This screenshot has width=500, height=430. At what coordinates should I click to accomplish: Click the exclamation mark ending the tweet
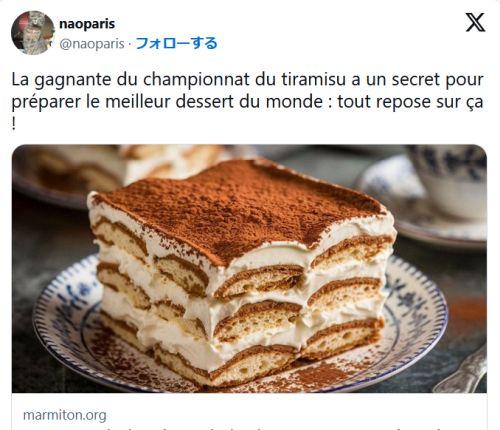coord(14,124)
